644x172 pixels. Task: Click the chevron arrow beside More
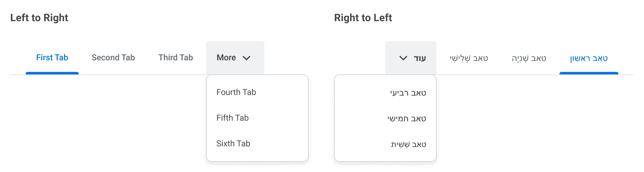(246, 58)
